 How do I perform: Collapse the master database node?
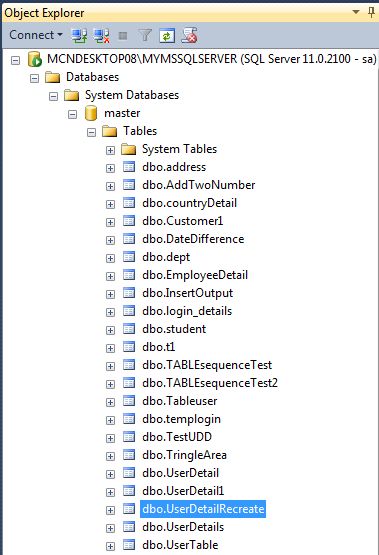pyautogui.click(x=73, y=114)
